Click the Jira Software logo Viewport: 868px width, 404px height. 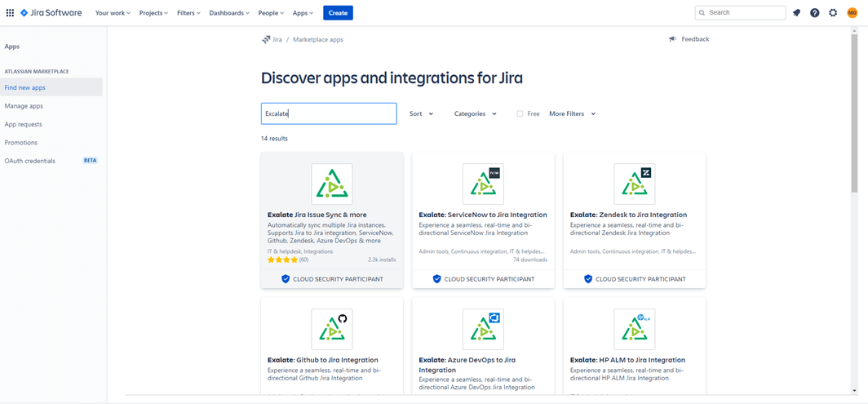(51, 13)
